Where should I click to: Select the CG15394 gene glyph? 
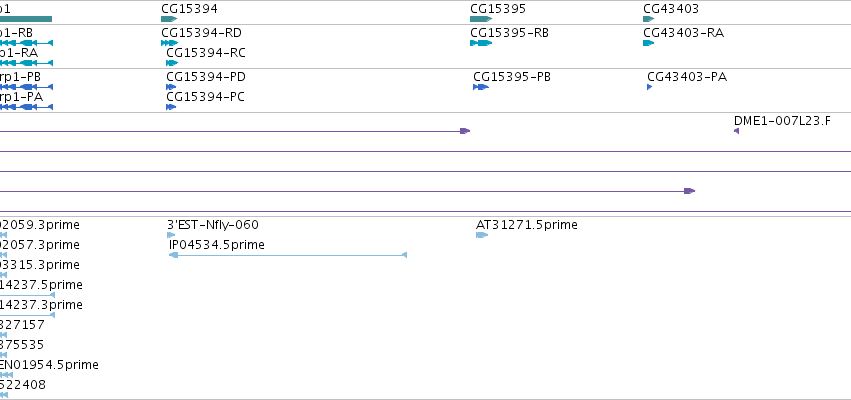[x=169, y=19]
